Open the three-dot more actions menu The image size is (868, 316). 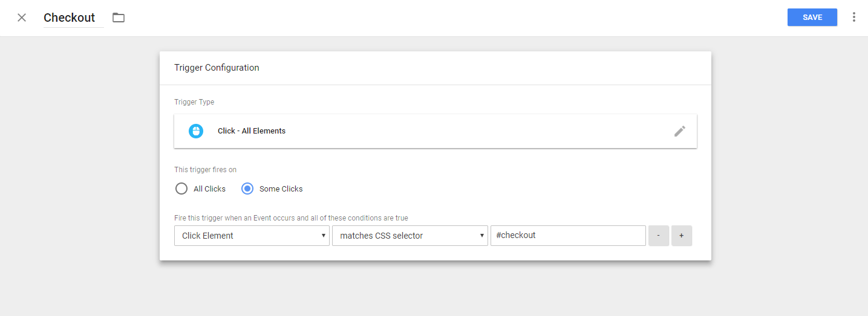click(x=853, y=18)
